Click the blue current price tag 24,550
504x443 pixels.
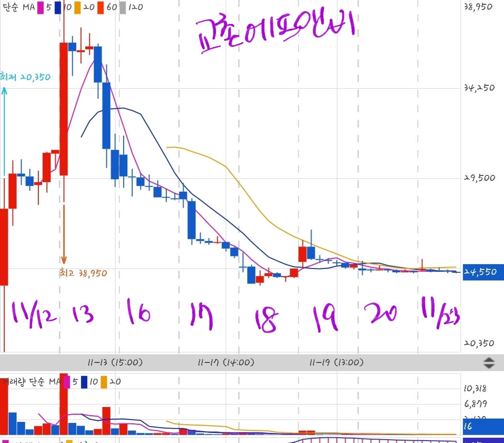pyautogui.click(x=483, y=272)
